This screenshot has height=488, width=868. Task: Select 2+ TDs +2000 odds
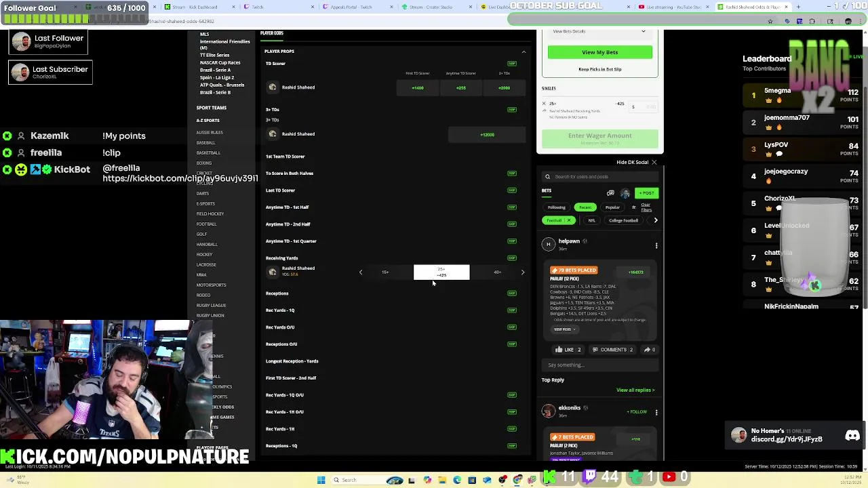click(x=504, y=87)
